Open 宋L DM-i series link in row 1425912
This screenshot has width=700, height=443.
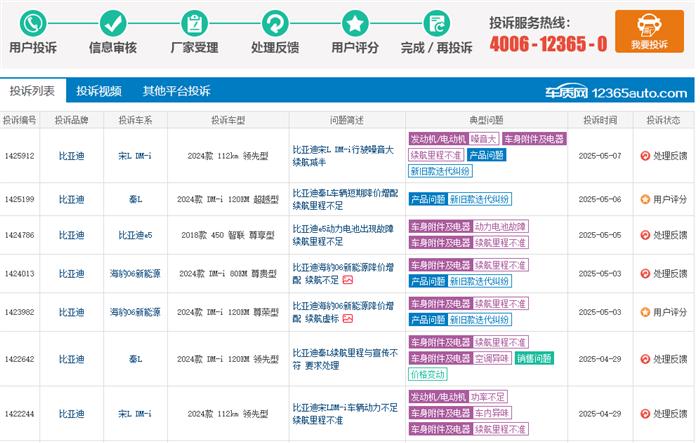click(135, 156)
